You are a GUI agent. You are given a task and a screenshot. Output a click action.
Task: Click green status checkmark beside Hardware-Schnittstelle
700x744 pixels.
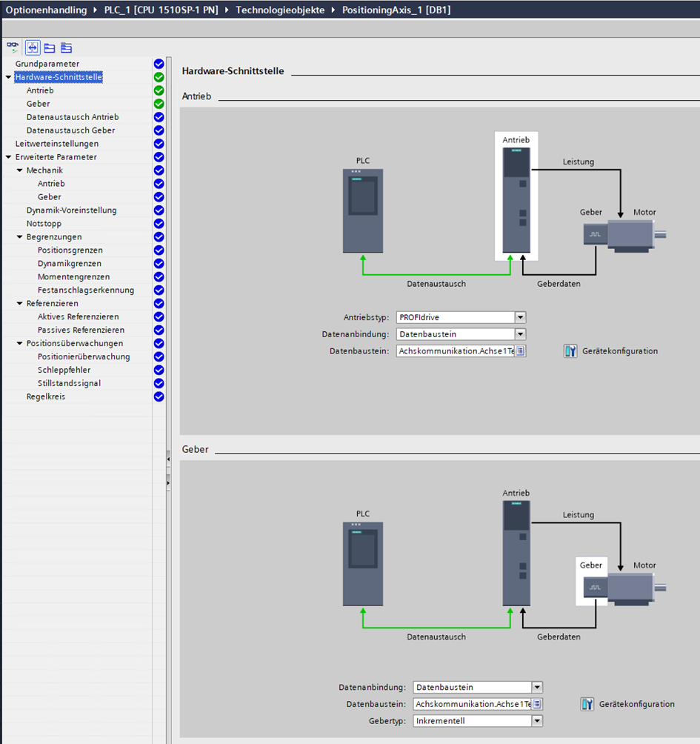pos(159,77)
